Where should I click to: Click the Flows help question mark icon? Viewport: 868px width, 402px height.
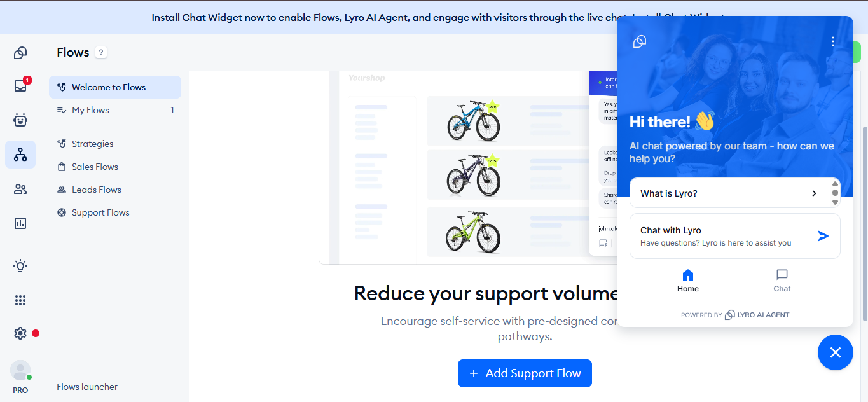(101, 53)
